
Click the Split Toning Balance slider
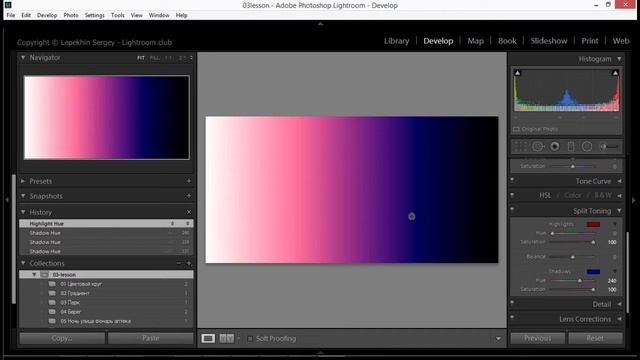(573, 257)
